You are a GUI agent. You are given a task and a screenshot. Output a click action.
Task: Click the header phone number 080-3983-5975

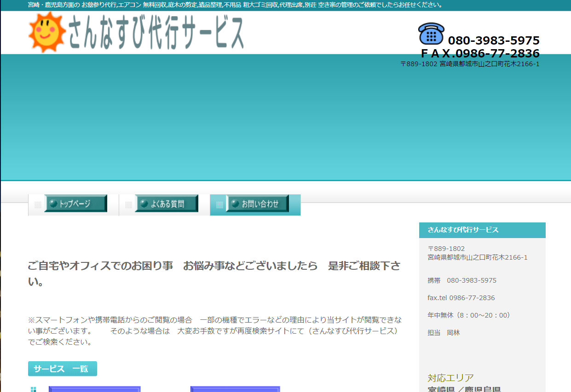click(493, 40)
